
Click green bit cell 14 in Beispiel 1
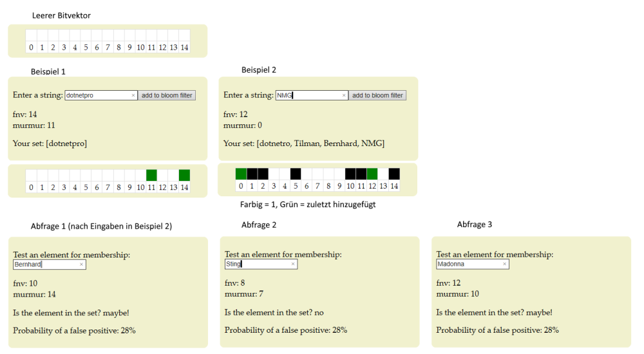click(x=184, y=175)
